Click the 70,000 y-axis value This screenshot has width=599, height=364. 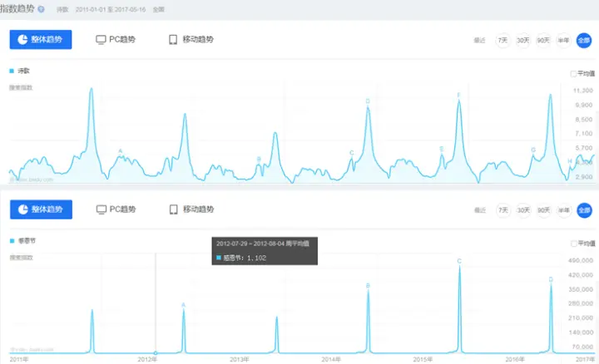[x=582, y=347]
